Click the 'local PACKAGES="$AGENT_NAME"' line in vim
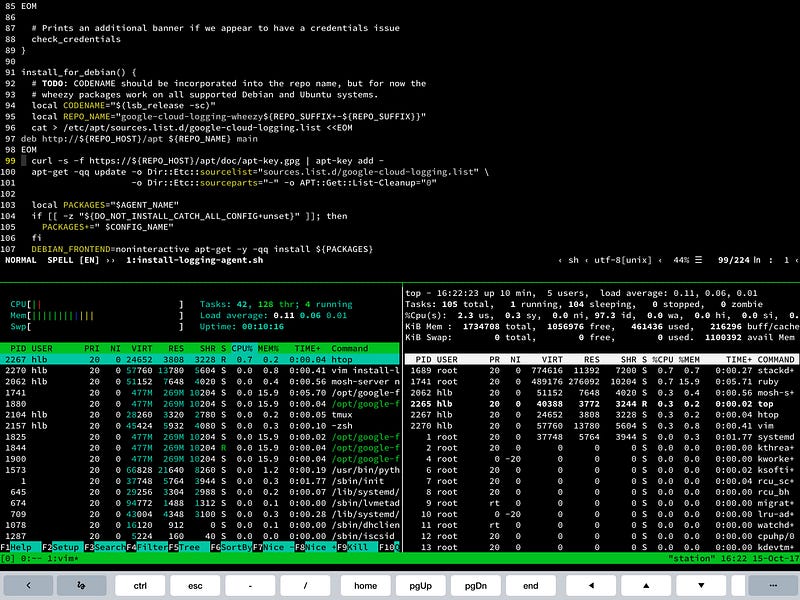The height and width of the screenshot is (600, 800). point(105,205)
